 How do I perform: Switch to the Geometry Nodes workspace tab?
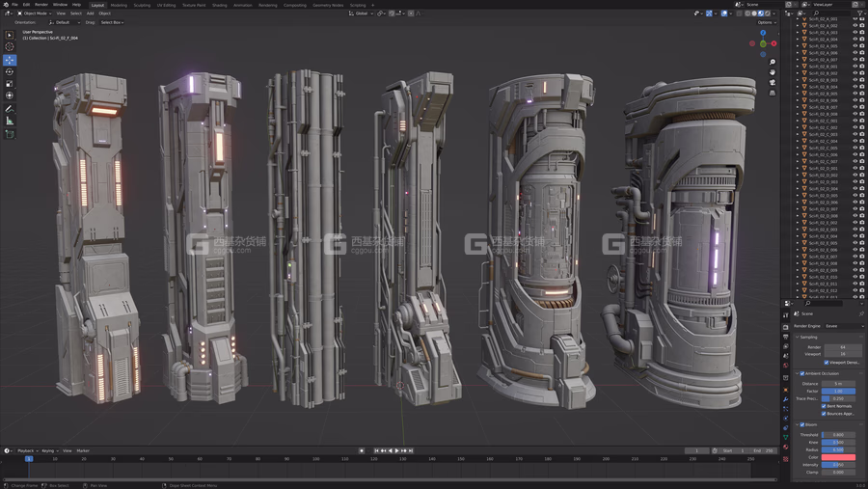pyautogui.click(x=328, y=5)
